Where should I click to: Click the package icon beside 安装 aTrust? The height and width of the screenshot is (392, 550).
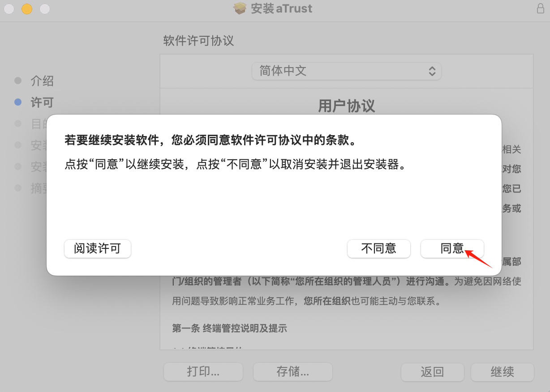[240, 9]
